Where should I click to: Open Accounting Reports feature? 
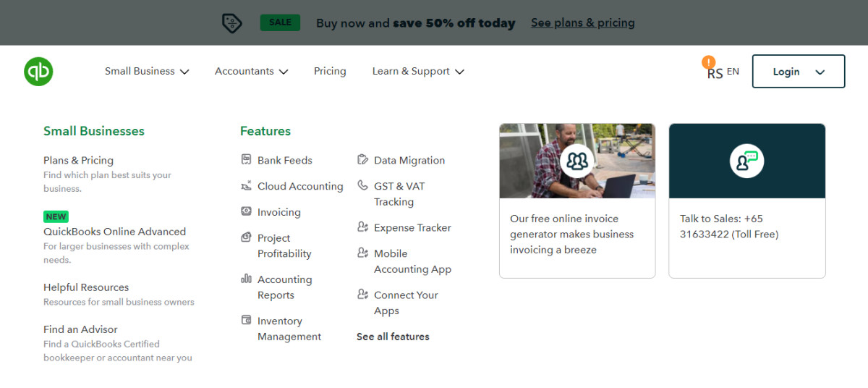(285, 287)
